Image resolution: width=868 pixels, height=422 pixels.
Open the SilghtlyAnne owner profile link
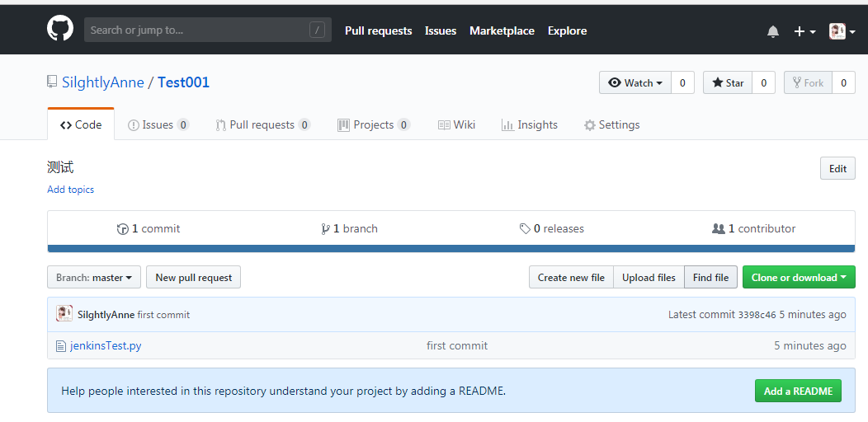point(103,82)
